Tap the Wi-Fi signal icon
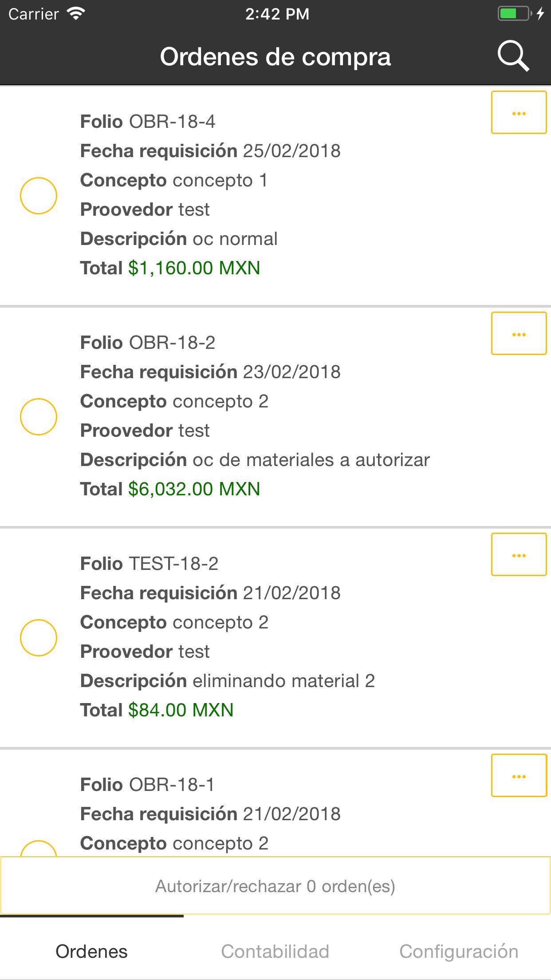Screen dimensions: 551x980 click(x=76, y=14)
